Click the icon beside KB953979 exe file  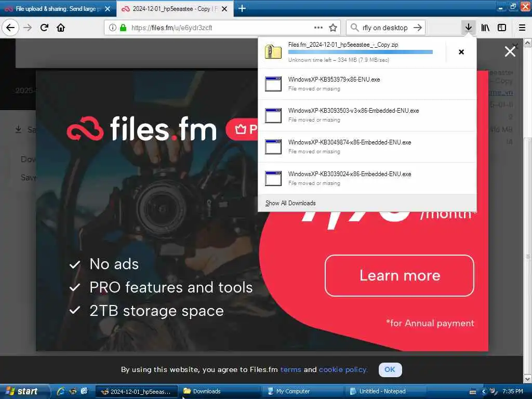tap(273, 84)
